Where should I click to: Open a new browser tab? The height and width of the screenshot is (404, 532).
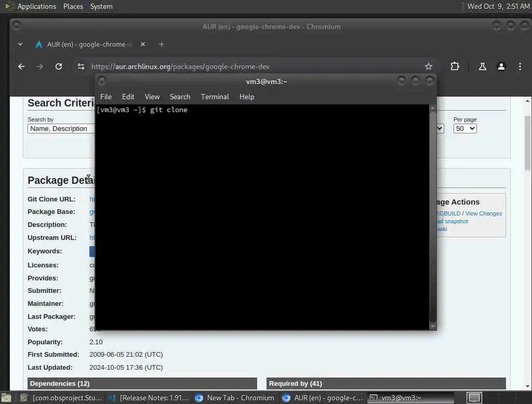pyautogui.click(x=162, y=44)
